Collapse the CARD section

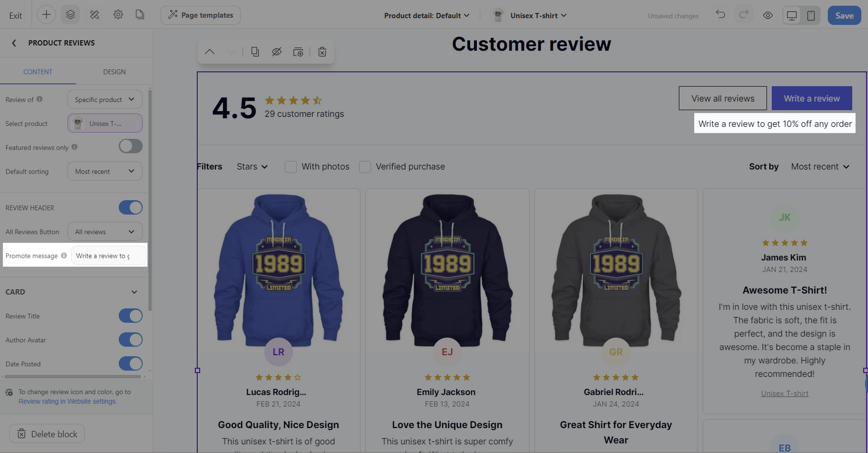[134, 292]
